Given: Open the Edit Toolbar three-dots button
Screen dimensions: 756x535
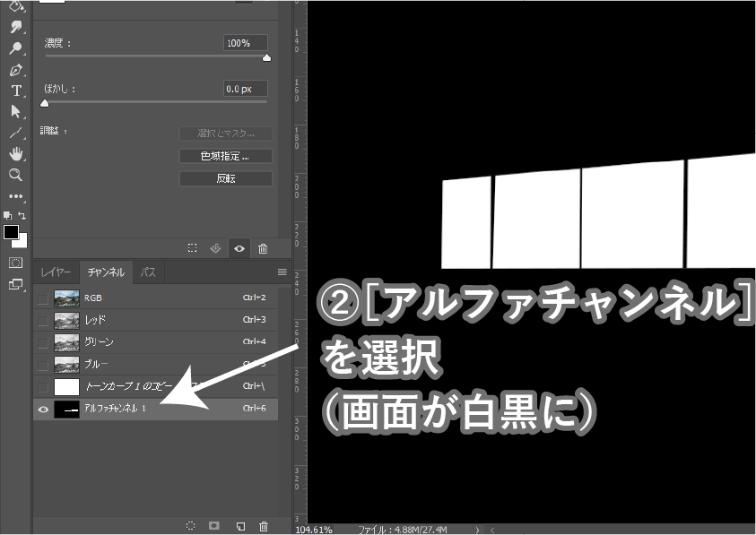Looking at the screenshot, I should coord(15,196).
